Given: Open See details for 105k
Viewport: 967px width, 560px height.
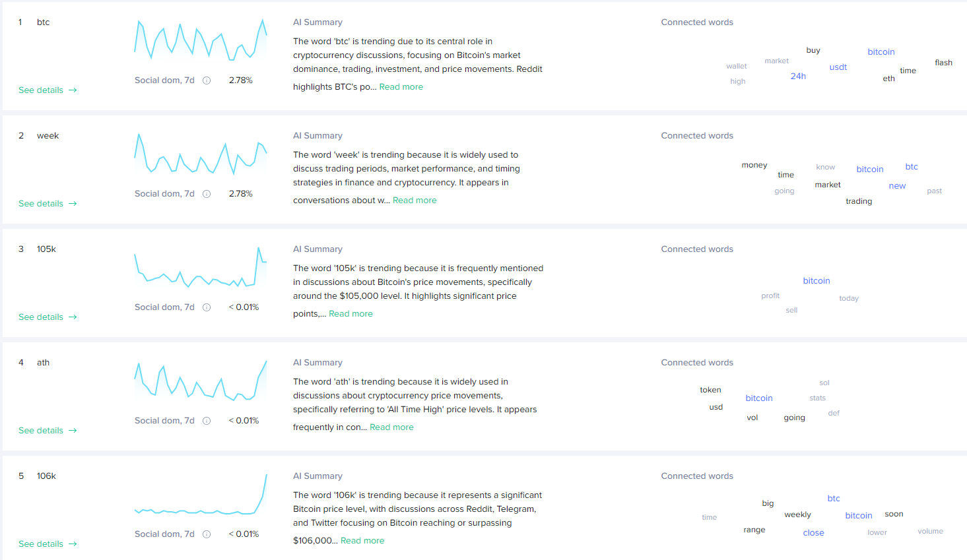Looking at the screenshot, I should click(48, 317).
